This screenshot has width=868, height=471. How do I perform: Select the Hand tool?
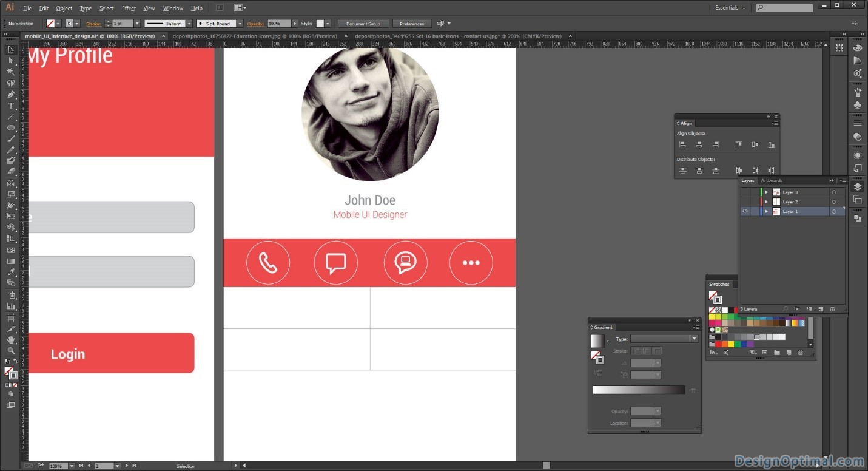tap(10, 340)
